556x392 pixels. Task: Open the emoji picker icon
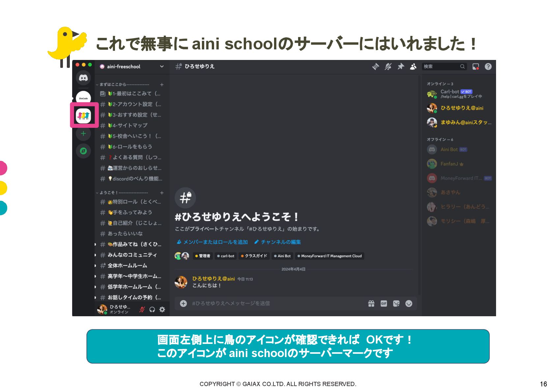pos(409,303)
